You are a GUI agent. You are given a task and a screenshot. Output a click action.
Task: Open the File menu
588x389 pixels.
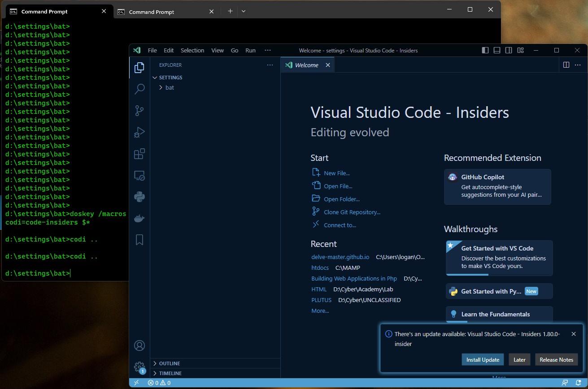pos(152,50)
